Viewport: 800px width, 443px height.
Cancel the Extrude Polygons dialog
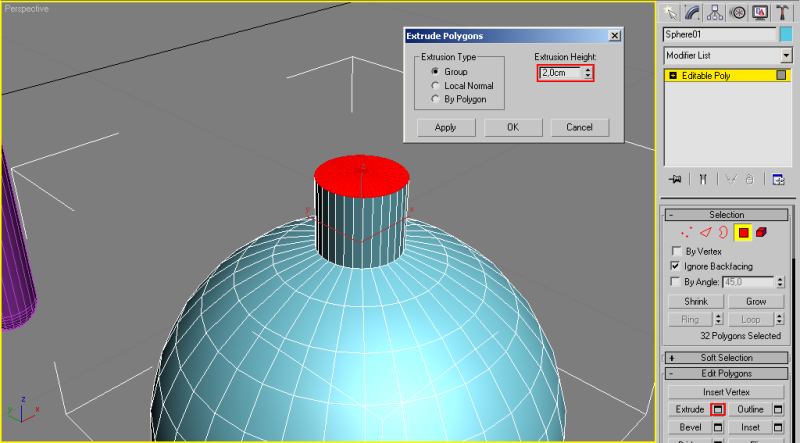(x=580, y=128)
